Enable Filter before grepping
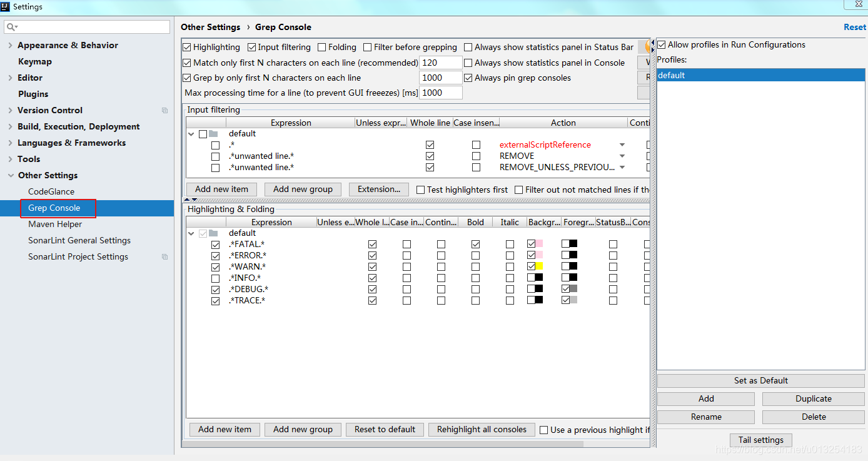 click(x=368, y=47)
